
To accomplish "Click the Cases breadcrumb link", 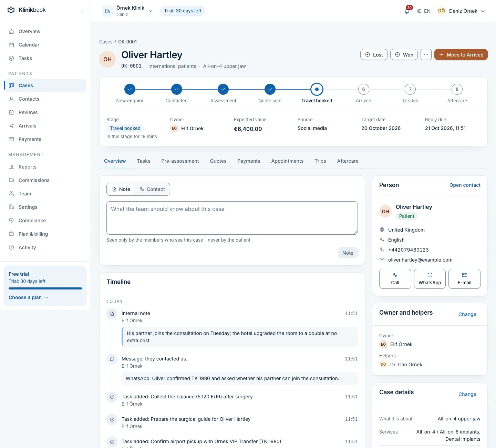I will [106, 42].
